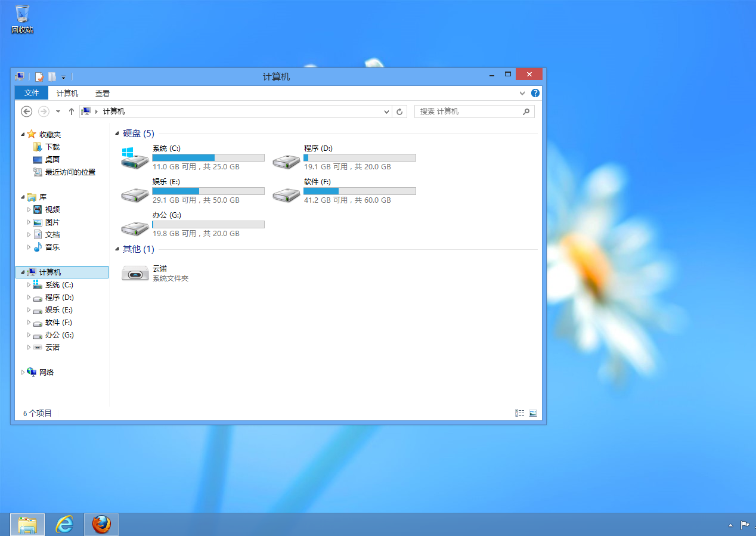The width and height of the screenshot is (756, 536).
Task: Open 最近访问的位置 in favorites
Action: tap(70, 172)
